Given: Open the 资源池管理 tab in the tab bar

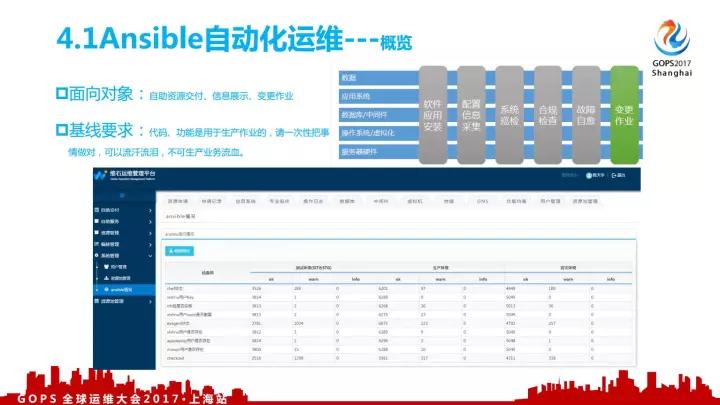Looking at the screenshot, I should [x=585, y=201].
